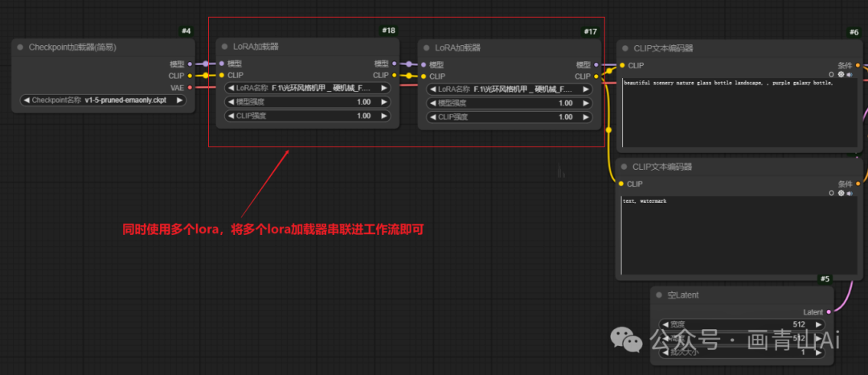Image resolution: width=868 pixels, height=375 pixels.
Task: Decrease 模型强度 on LoRA node #18
Action: click(x=231, y=102)
